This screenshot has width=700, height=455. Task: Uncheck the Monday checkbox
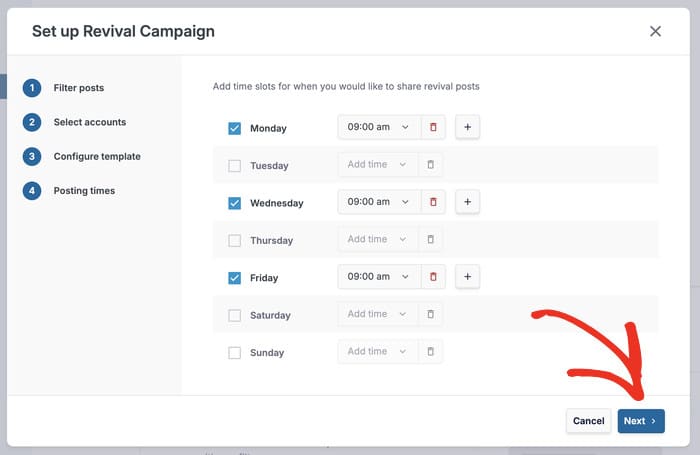tap(235, 128)
